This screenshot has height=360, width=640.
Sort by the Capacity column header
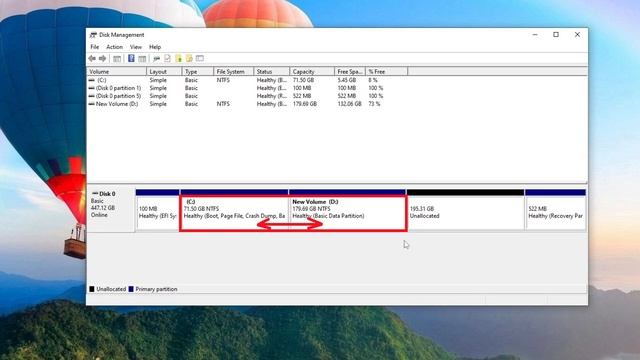[x=312, y=71]
